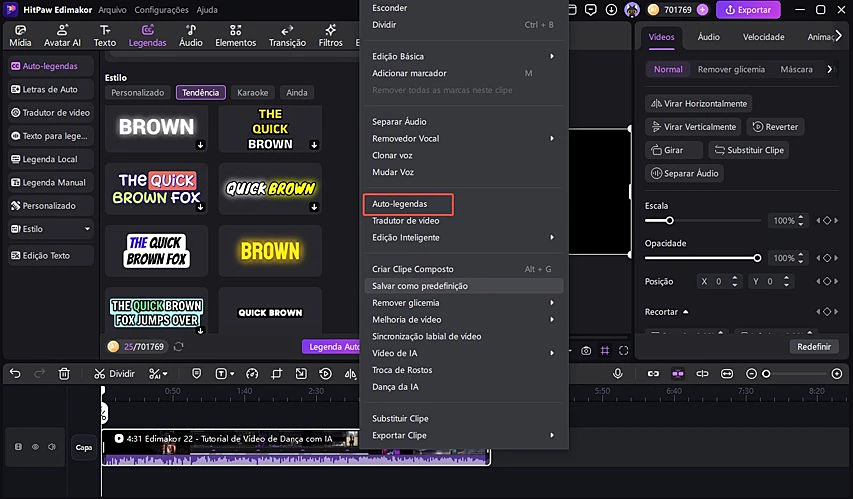Choose the Personalizado style filter
The height and width of the screenshot is (499, 853).
click(x=138, y=93)
